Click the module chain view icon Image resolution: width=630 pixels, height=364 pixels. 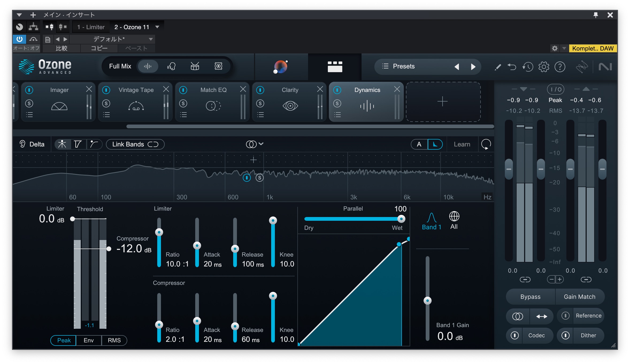[335, 67]
